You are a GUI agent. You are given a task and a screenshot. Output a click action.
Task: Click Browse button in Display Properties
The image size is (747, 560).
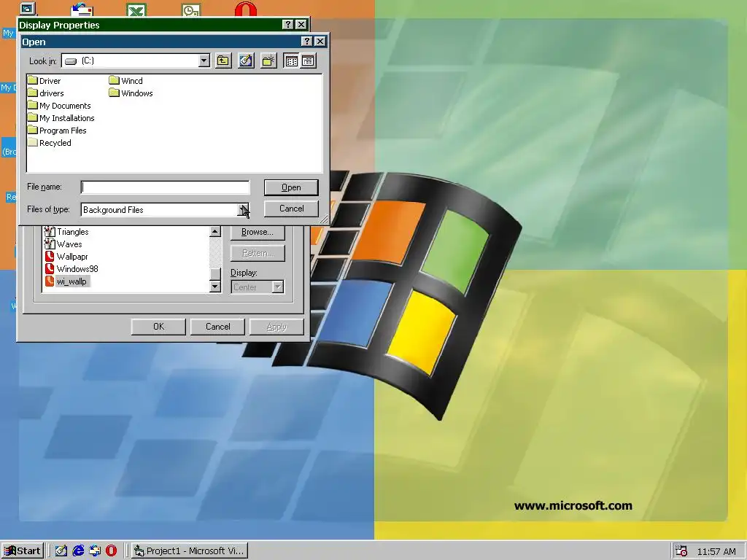click(x=258, y=232)
